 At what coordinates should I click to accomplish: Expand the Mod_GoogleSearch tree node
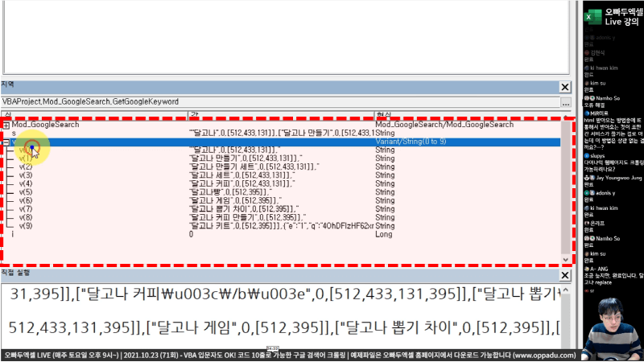pyautogui.click(x=6, y=125)
